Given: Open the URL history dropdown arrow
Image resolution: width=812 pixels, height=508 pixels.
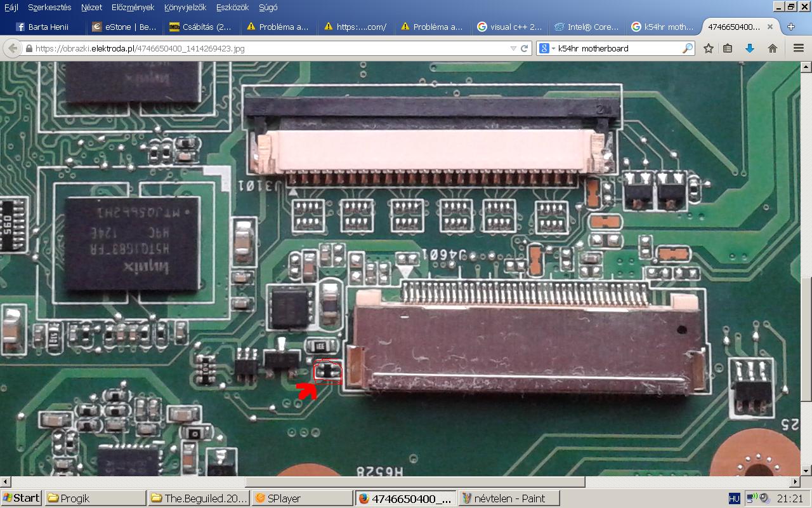Looking at the screenshot, I should (513, 48).
